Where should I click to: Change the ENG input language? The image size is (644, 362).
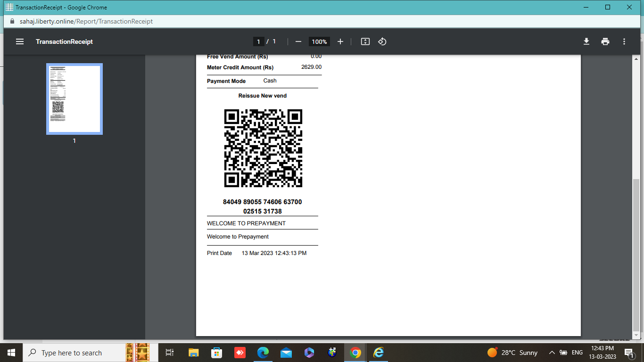(577, 353)
